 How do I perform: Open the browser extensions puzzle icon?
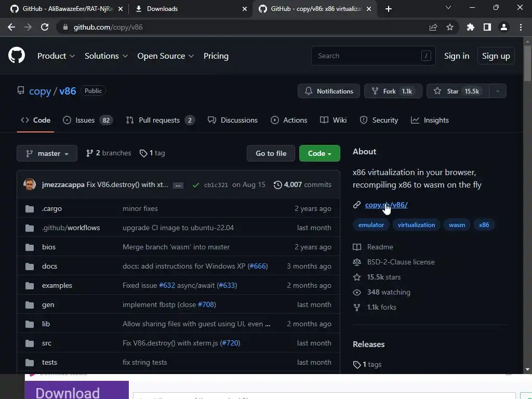[x=470, y=27]
